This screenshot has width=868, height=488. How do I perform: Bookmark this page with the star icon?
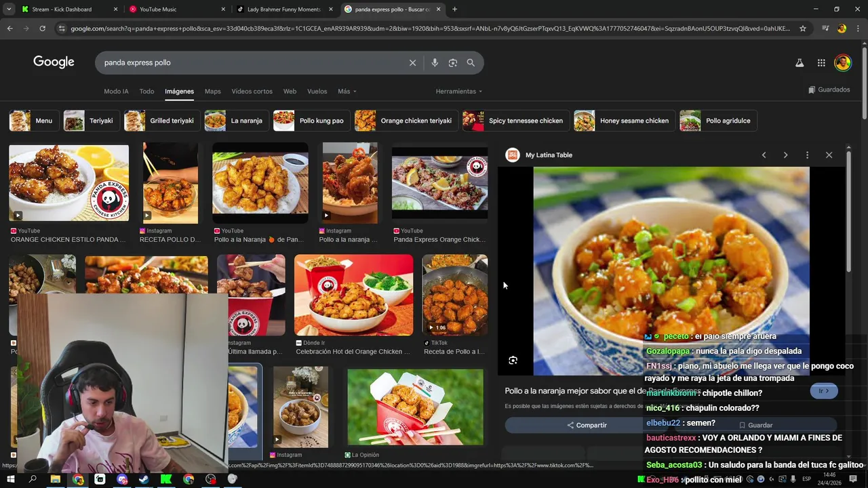pos(803,28)
